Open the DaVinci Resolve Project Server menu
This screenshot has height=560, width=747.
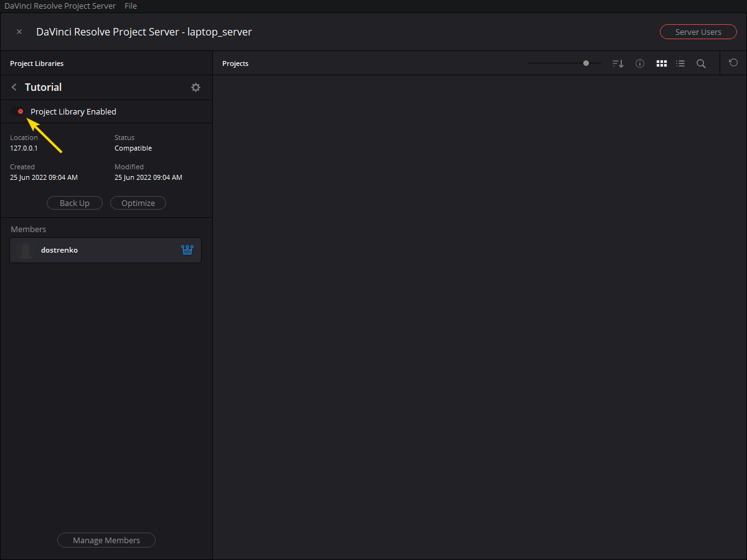click(x=59, y=6)
